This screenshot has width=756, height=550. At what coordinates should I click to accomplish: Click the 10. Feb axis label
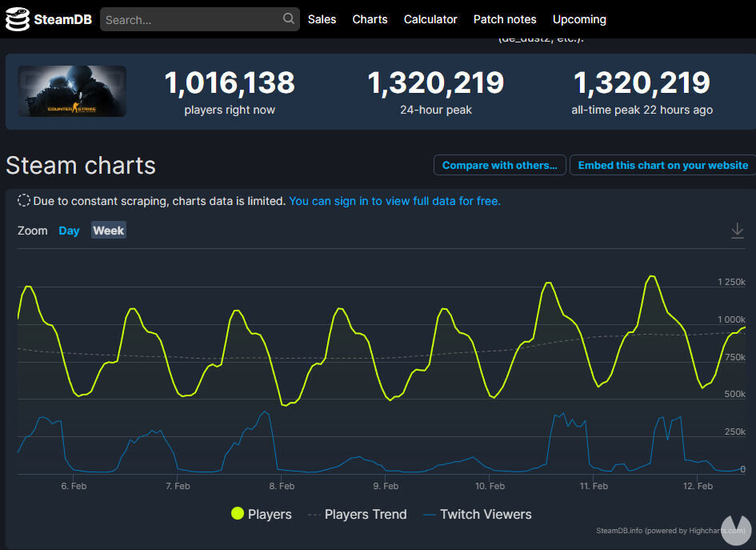pyautogui.click(x=490, y=486)
